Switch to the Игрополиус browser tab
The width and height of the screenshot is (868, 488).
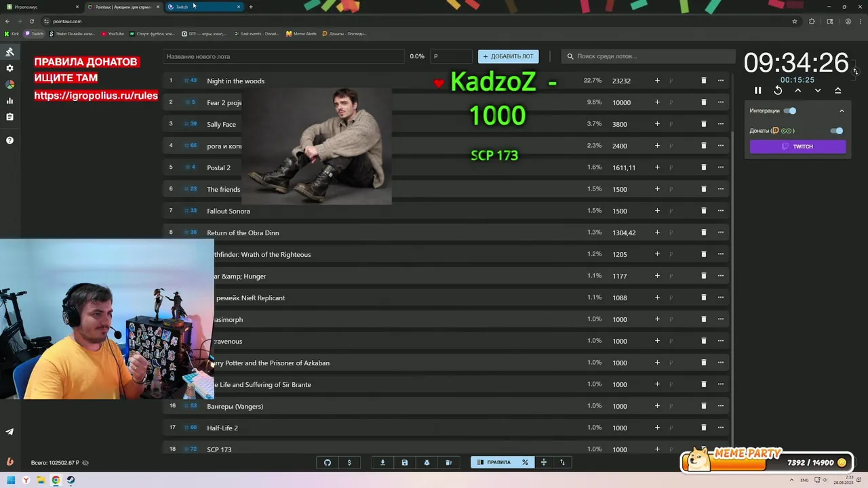click(41, 7)
